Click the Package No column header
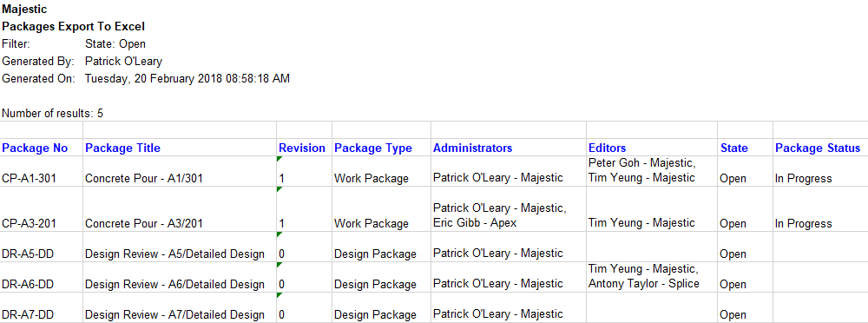This screenshot has width=868, height=323. tap(41, 148)
